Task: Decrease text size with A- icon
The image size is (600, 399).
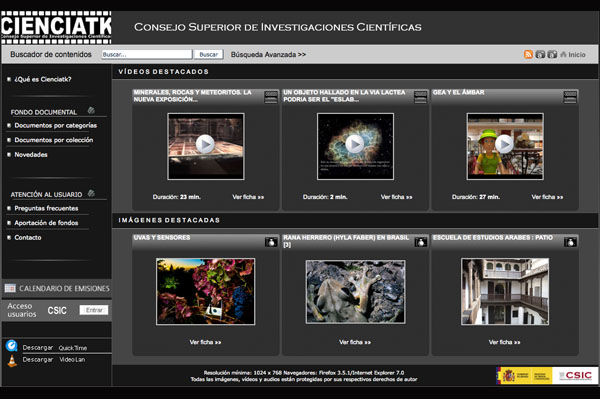Action: (540, 54)
